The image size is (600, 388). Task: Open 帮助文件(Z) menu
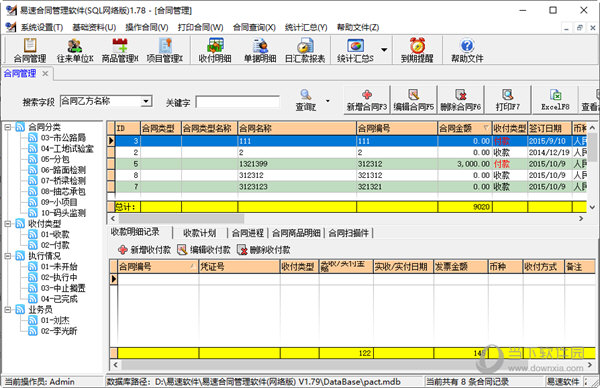[358, 27]
